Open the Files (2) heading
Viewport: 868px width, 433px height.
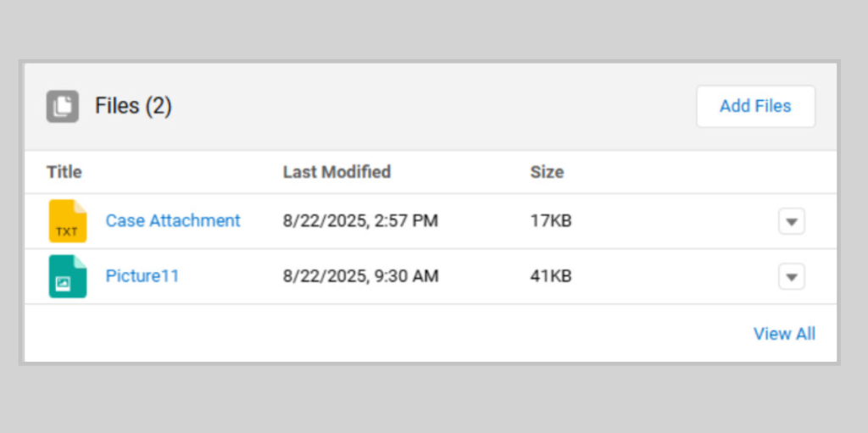point(133,106)
